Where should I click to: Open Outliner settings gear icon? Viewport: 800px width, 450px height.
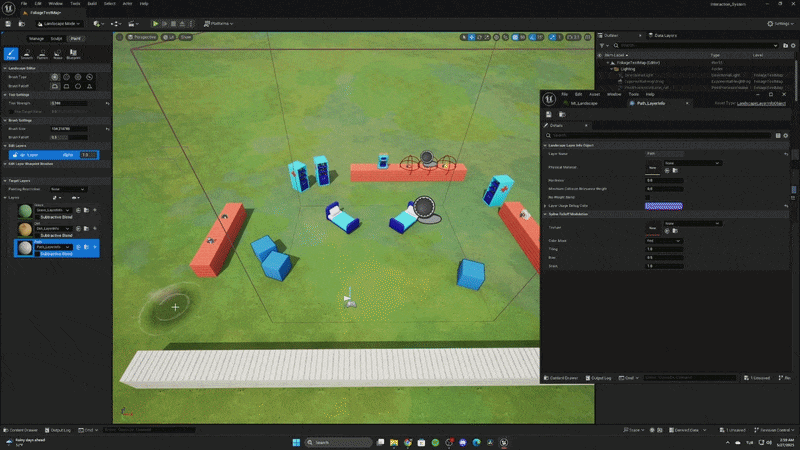coord(793,45)
